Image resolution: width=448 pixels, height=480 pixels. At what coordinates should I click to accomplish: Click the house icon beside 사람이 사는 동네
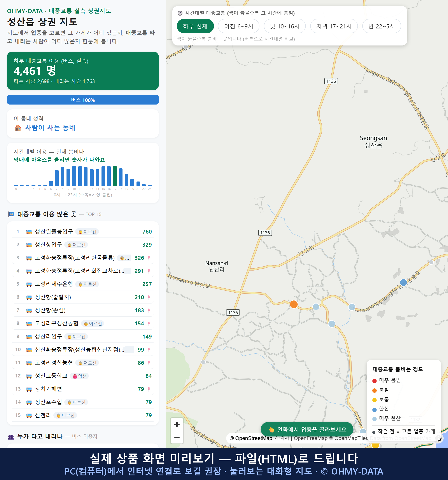point(18,128)
